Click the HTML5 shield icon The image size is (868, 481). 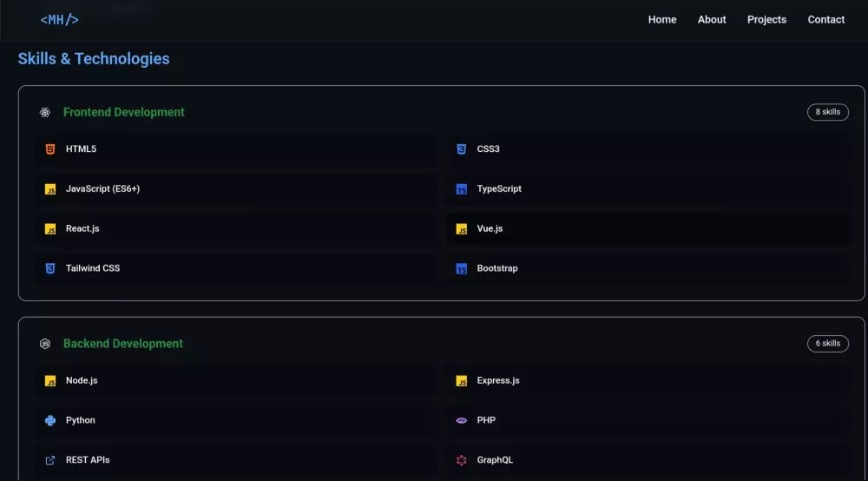click(x=49, y=148)
